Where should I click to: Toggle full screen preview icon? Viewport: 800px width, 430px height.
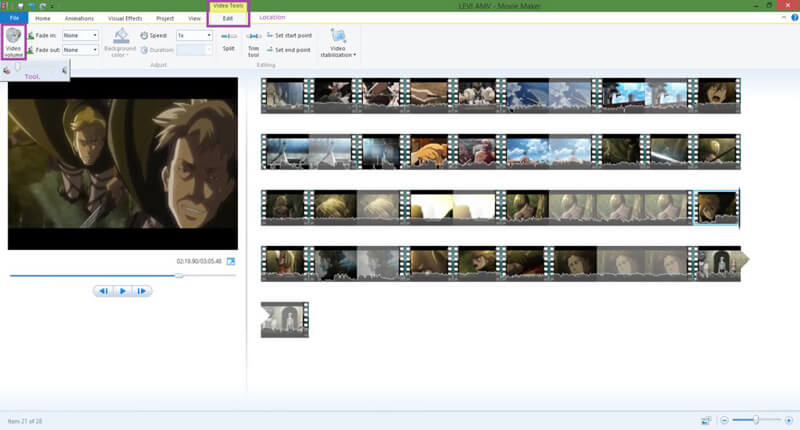[231, 261]
